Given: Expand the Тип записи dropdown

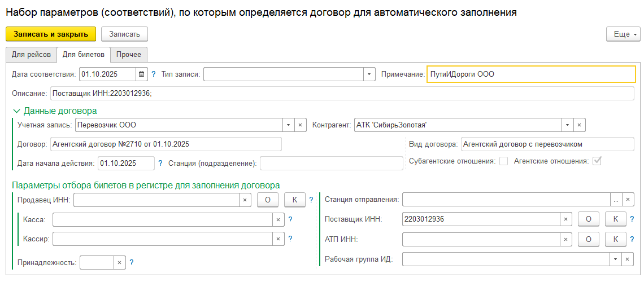Looking at the screenshot, I should click(369, 74).
